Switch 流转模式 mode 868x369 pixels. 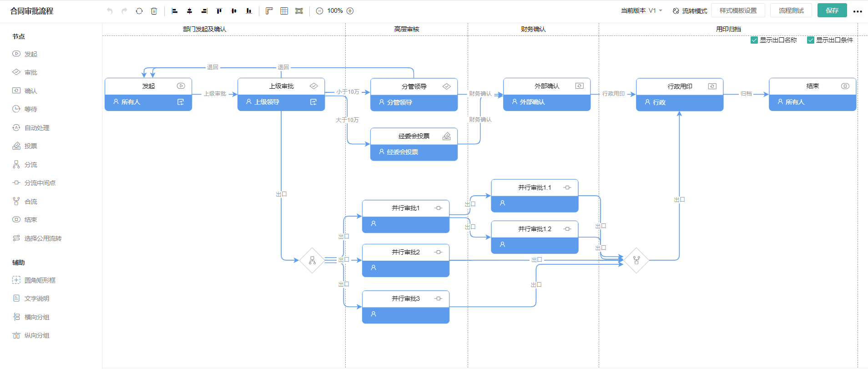pos(690,11)
